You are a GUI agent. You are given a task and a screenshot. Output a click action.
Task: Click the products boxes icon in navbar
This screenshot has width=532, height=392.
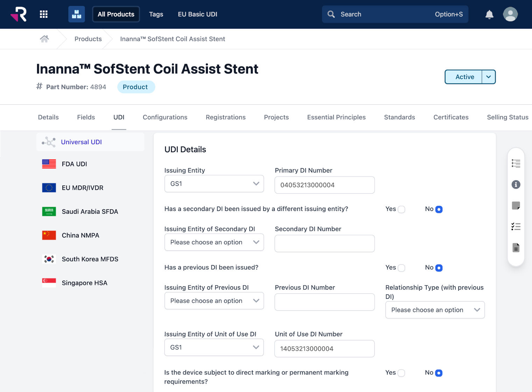76,14
